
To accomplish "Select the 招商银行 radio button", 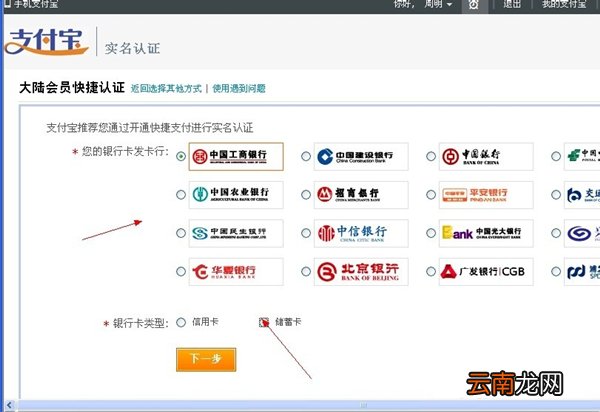I will (306, 195).
